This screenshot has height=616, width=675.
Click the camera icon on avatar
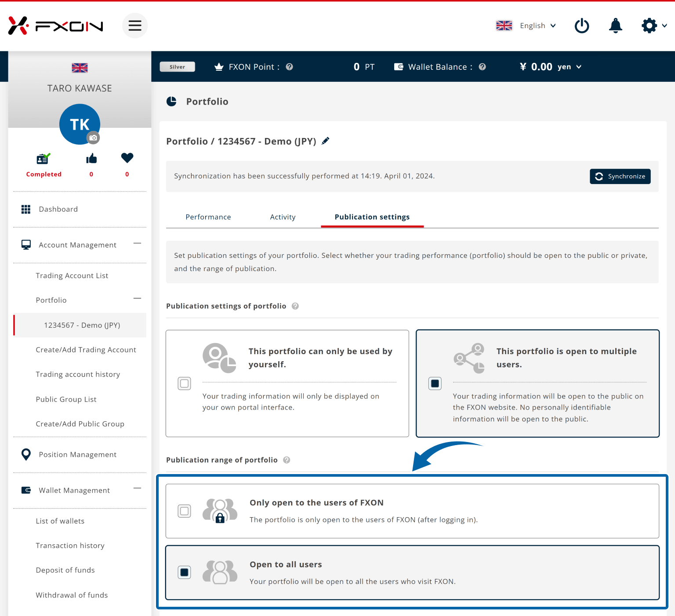point(93,138)
